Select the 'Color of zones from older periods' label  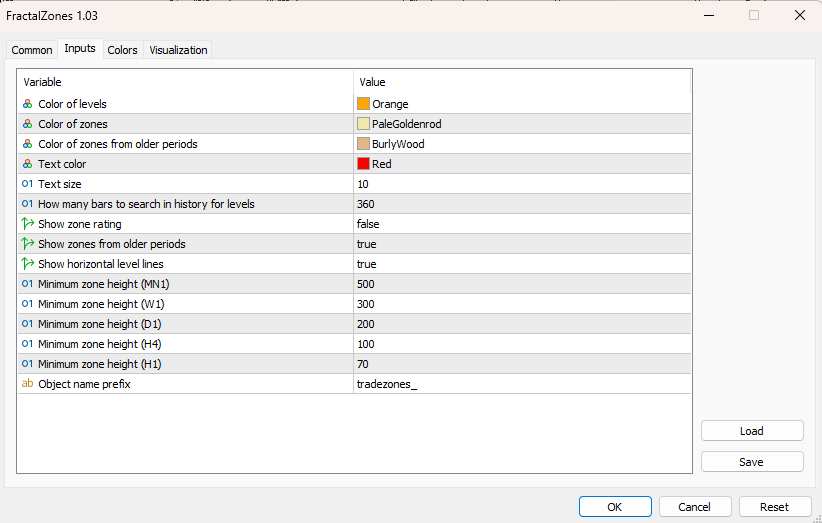(118, 144)
